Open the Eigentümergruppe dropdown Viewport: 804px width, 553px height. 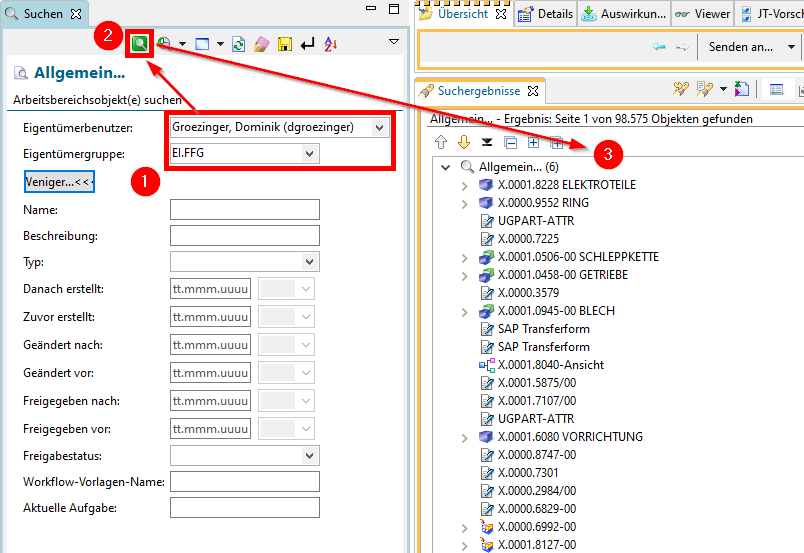310,154
